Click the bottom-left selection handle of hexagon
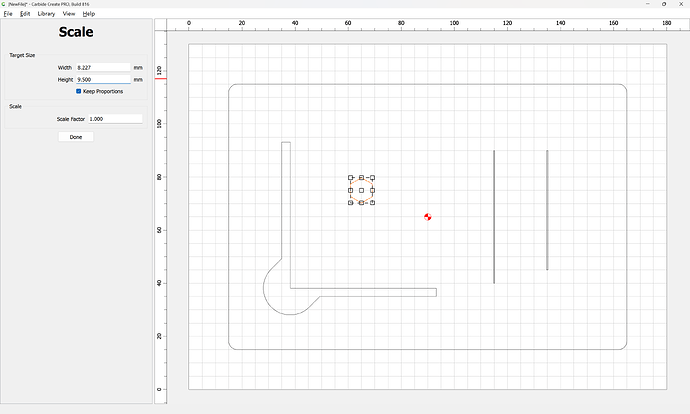The height and width of the screenshot is (414, 690). pos(350,203)
